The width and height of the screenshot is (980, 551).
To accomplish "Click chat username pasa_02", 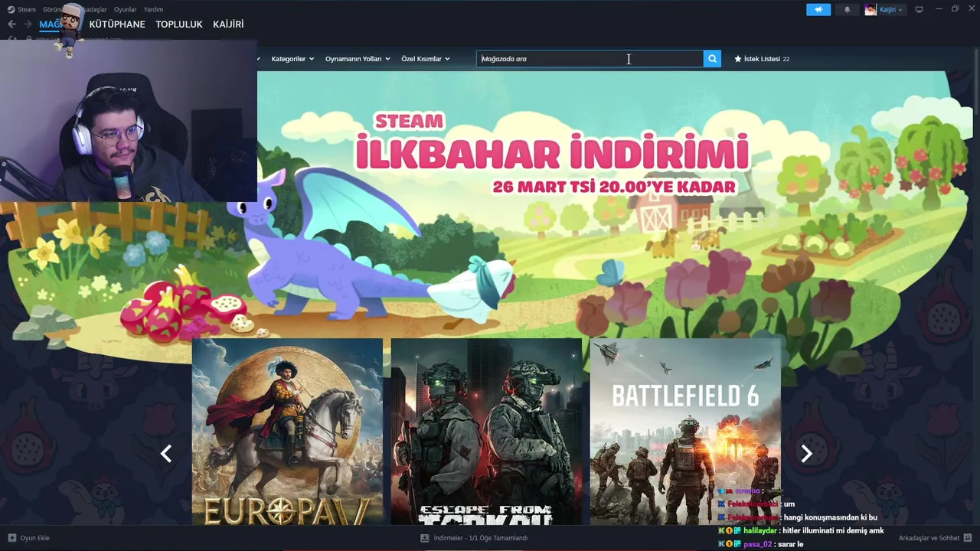I will tap(758, 544).
